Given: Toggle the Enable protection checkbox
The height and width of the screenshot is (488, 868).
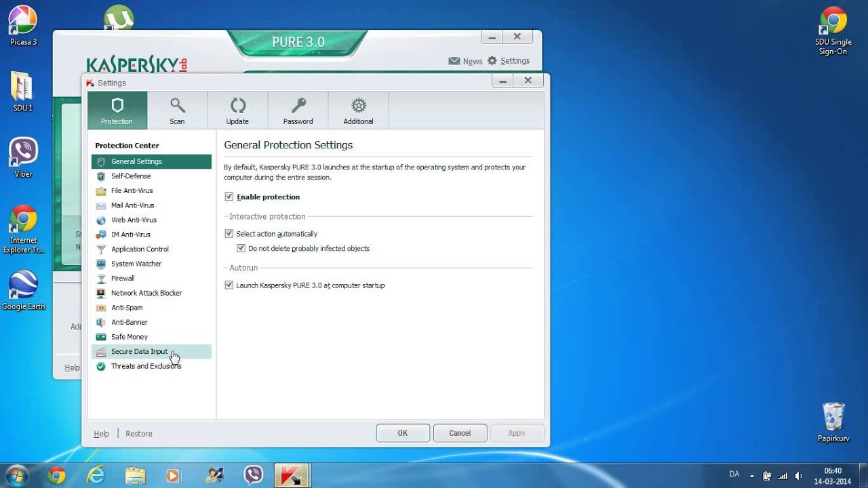Looking at the screenshot, I should pyautogui.click(x=229, y=197).
